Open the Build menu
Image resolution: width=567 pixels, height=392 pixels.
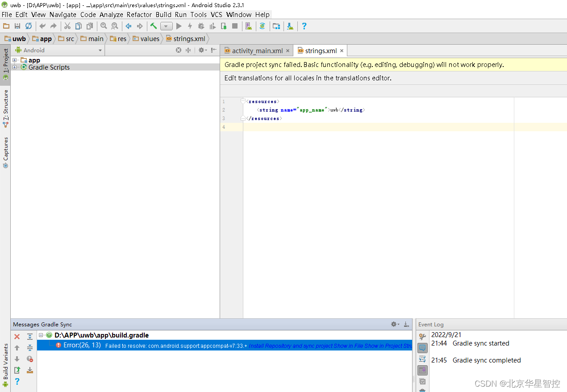click(163, 14)
